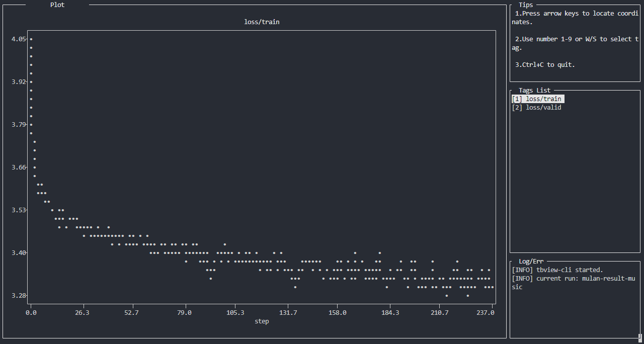The width and height of the screenshot is (644, 344).
Task: Click the 3.92 y-axis value
Action: tap(19, 82)
